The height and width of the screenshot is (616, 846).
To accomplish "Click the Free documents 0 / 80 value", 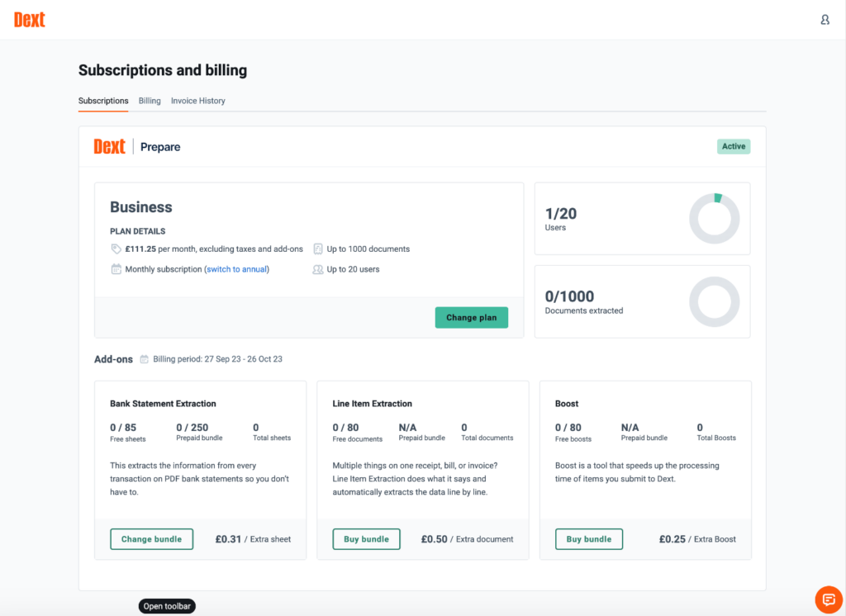I will tap(345, 427).
